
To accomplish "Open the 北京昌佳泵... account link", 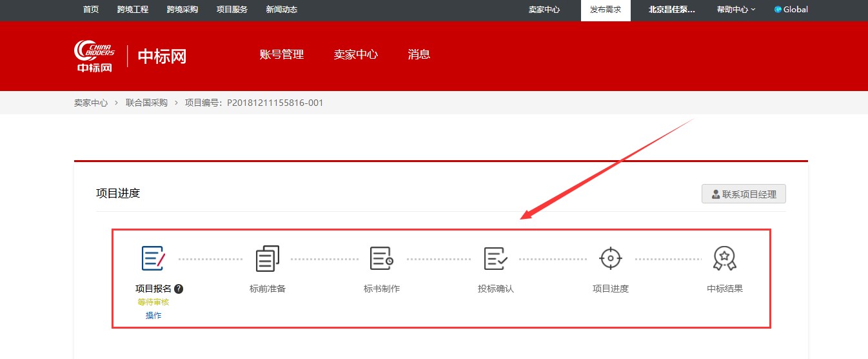I will tap(672, 10).
